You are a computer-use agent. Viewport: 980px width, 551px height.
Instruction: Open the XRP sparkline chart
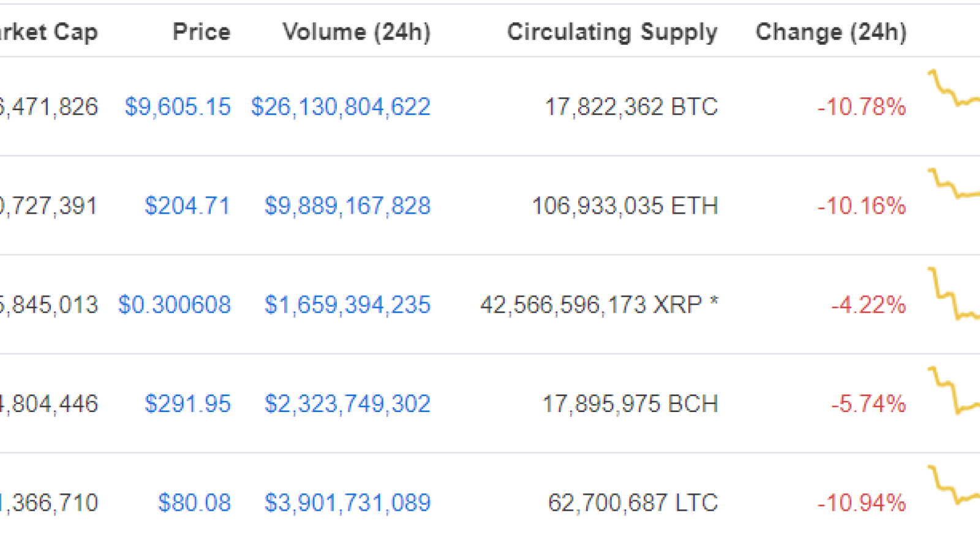[954, 293]
